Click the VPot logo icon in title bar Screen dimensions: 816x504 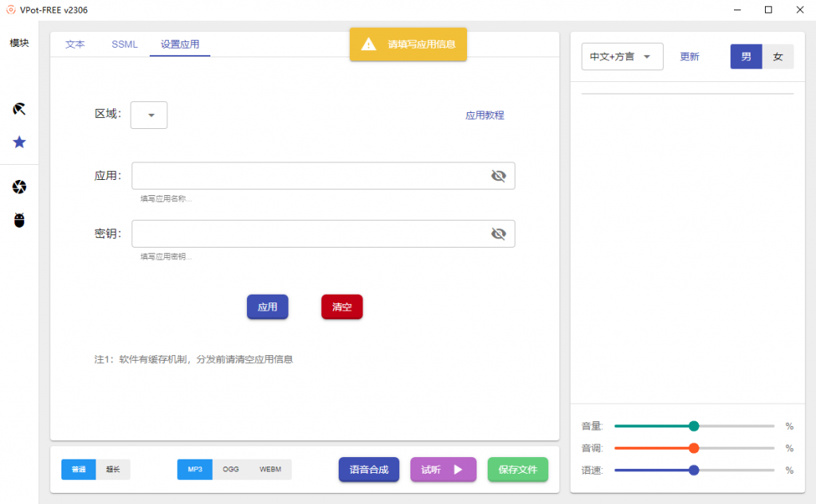pos(10,10)
